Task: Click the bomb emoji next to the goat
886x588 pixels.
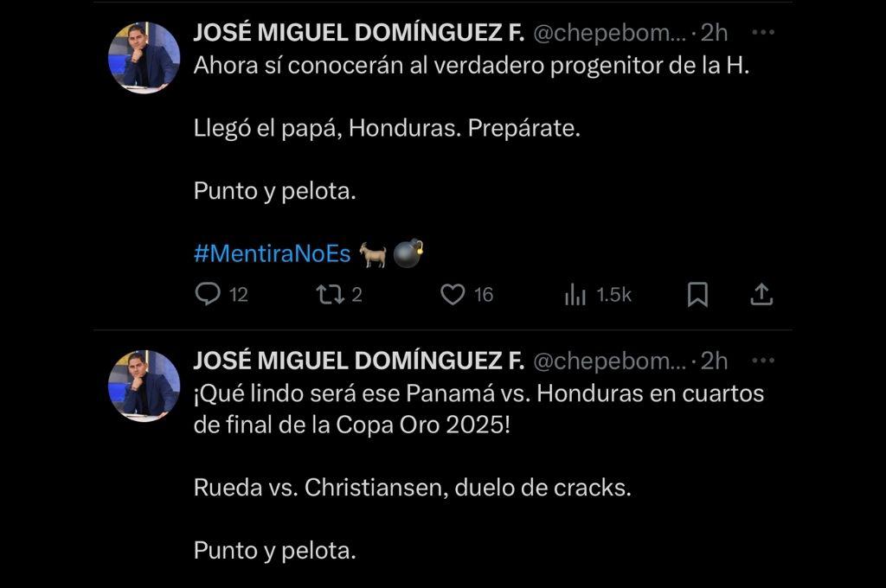Action: click(408, 253)
